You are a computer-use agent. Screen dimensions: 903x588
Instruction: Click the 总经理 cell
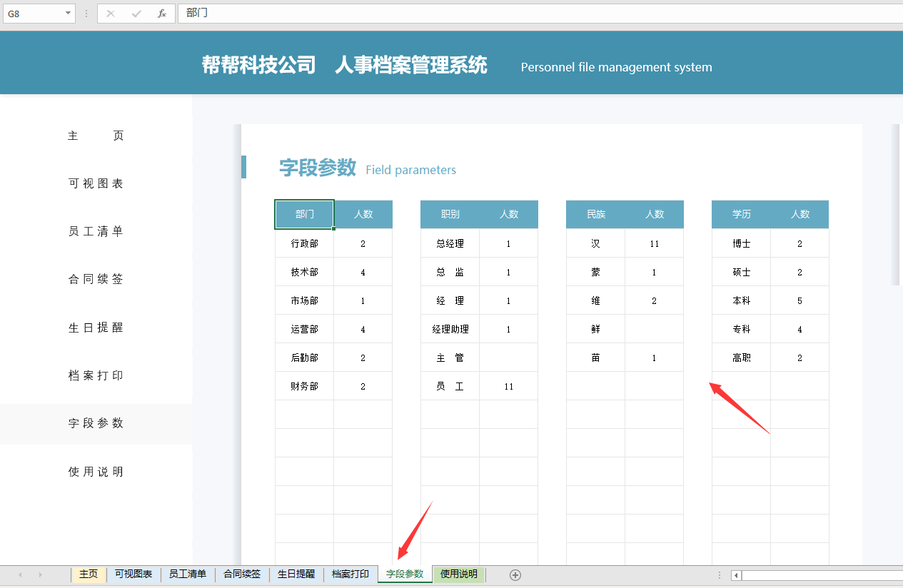tap(450, 243)
